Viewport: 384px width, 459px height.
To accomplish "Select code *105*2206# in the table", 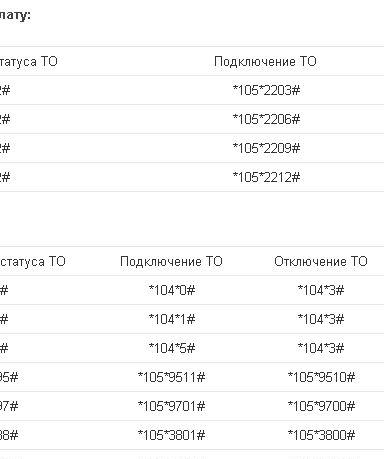I will [266, 119].
